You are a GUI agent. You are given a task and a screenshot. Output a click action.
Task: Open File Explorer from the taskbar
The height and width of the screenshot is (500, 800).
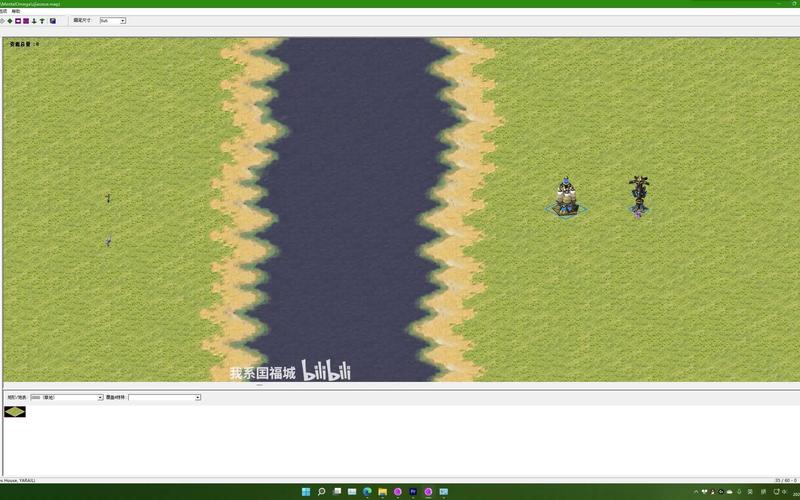click(x=382, y=492)
